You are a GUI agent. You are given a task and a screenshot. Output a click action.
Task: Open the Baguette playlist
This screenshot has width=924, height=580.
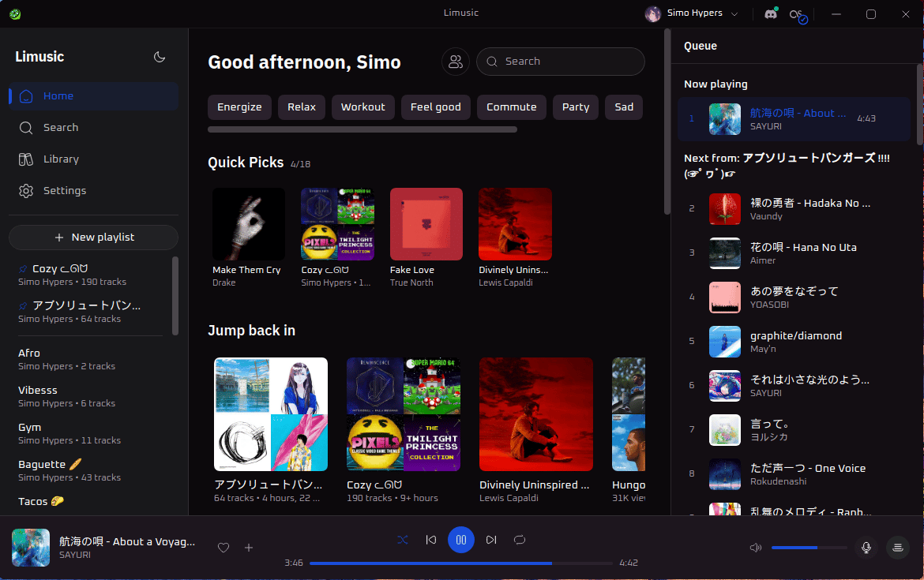[88, 470]
